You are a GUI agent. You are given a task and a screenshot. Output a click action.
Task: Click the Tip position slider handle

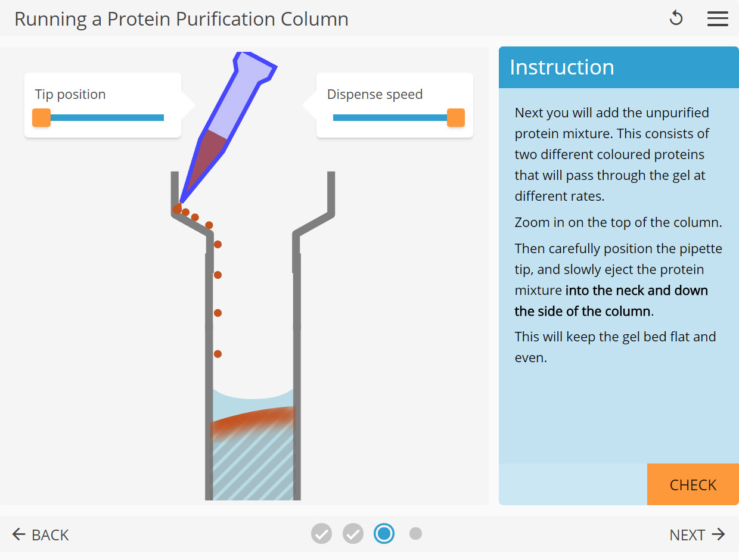41,117
